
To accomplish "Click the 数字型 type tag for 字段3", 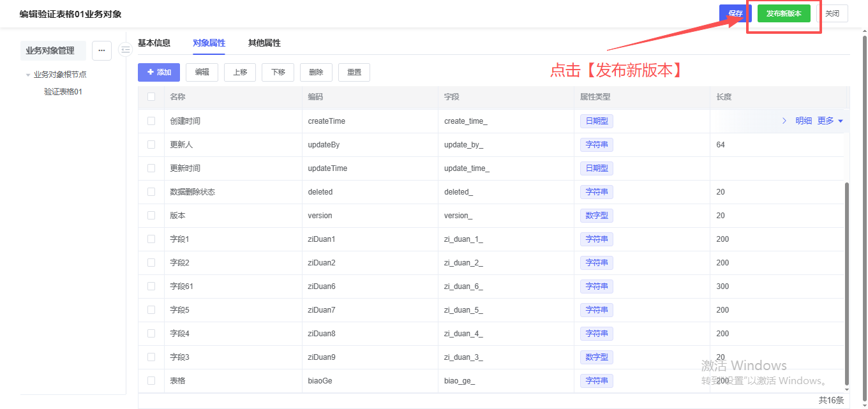I will pos(596,357).
